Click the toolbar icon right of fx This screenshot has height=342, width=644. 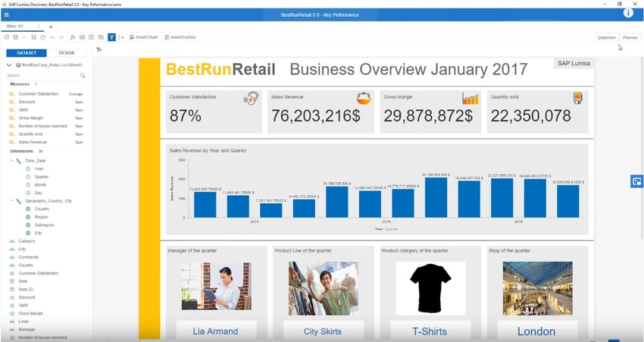point(82,37)
